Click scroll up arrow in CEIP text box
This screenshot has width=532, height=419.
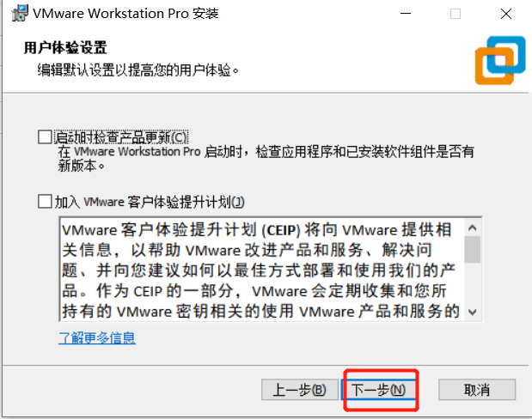(473, 228)
